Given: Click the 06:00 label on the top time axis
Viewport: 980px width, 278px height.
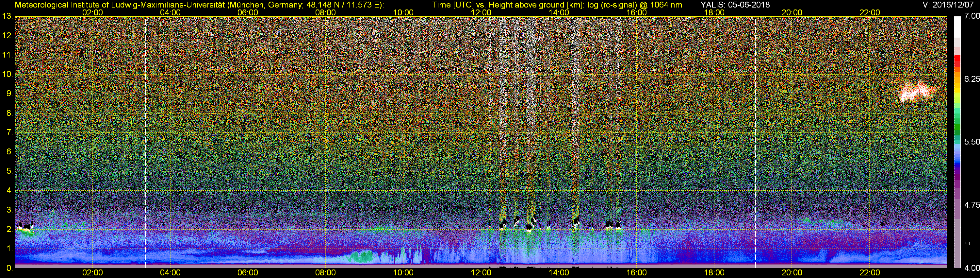Looking at the screenshot, I should (x=248, y=12).
